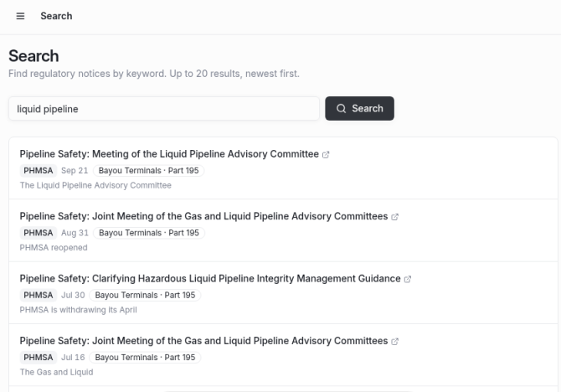Image resolution: width=561 pixels, height=392 pixels.
Task: Click the snippet 'The Gas and Liquid'
Action: 57,372
